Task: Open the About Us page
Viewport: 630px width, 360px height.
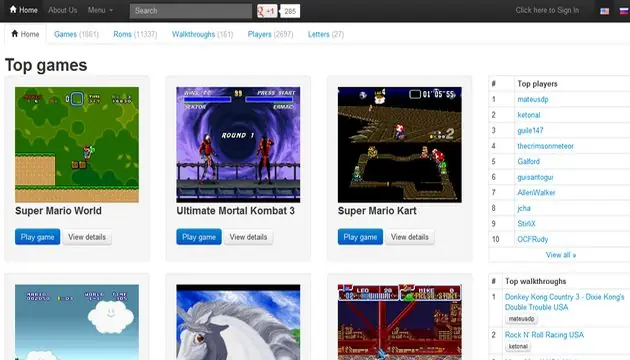Action: (x=63, y=10)
